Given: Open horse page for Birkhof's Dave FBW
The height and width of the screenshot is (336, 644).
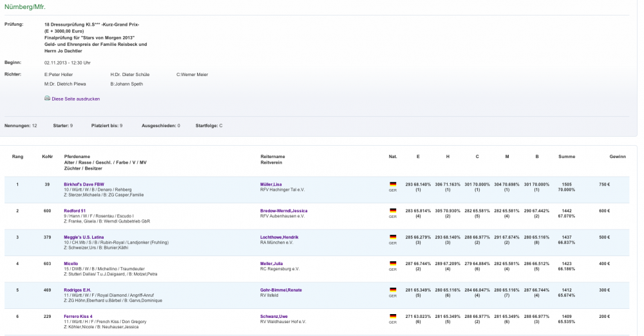Looking at the screenshot, I should click(84, 184).
